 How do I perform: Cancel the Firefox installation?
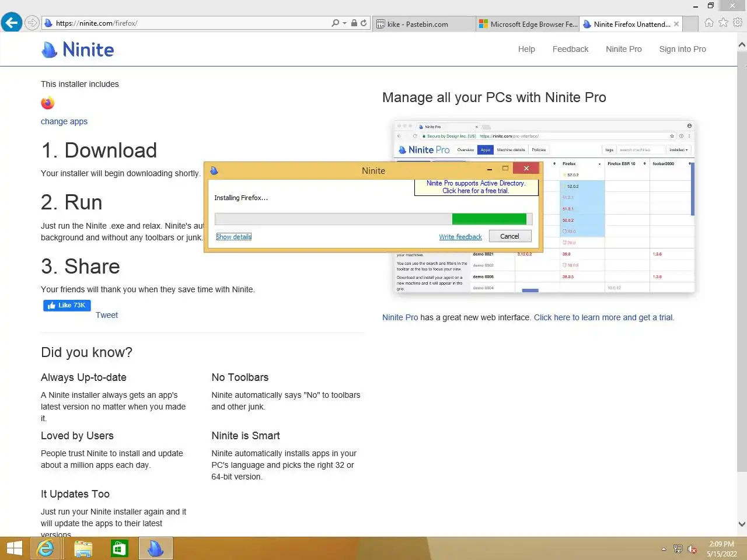pyautogui.click(x=509, y=236)
